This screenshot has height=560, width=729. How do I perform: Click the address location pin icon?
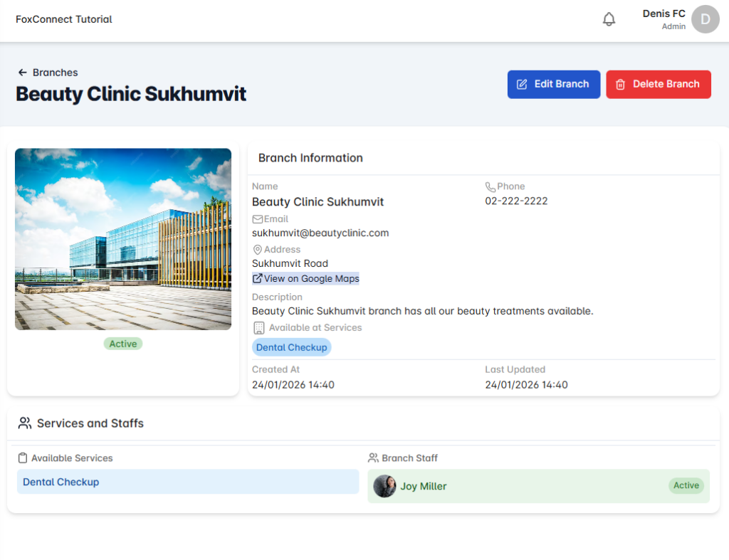258,250
